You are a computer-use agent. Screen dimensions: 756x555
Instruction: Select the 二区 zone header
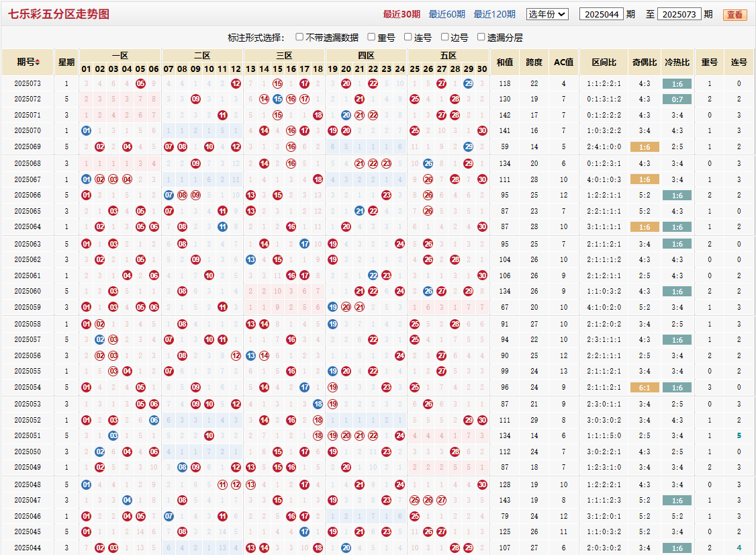(x=202, y=56)
